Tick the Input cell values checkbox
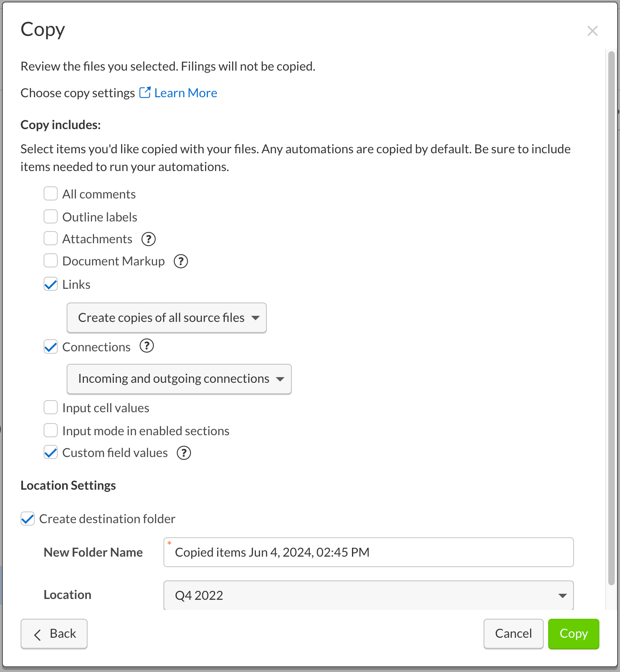 [x=50, y=407]
